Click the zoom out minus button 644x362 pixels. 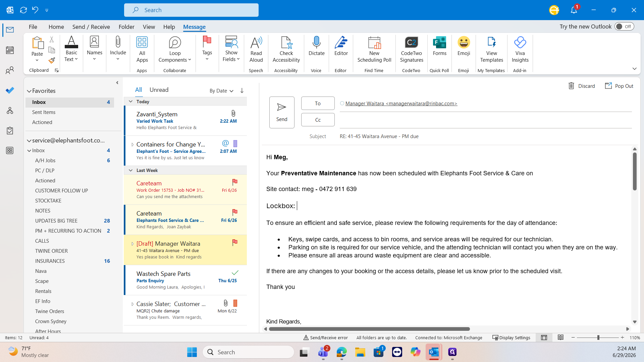point(573,338)
